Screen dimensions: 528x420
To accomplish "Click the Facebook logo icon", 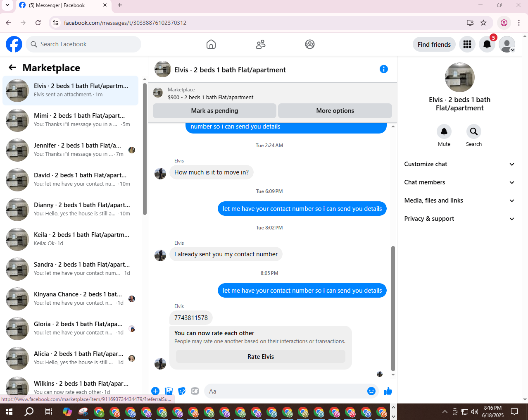I will coord(14,44).
